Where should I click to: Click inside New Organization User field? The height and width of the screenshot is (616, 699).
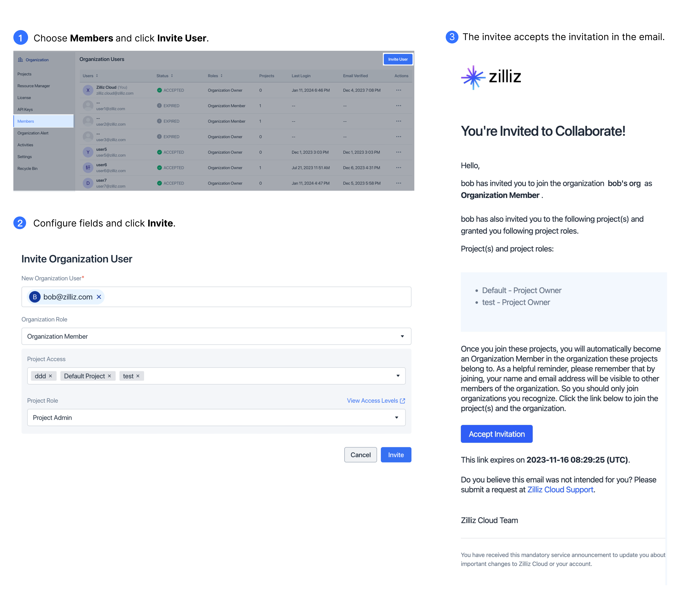pyautogui.click(x=216, y=297)
